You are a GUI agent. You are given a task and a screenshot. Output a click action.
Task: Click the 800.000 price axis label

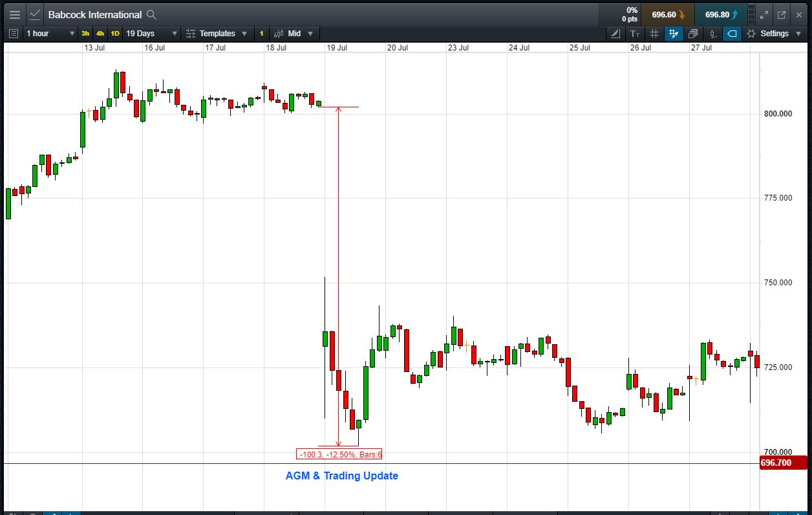[778, 115]
